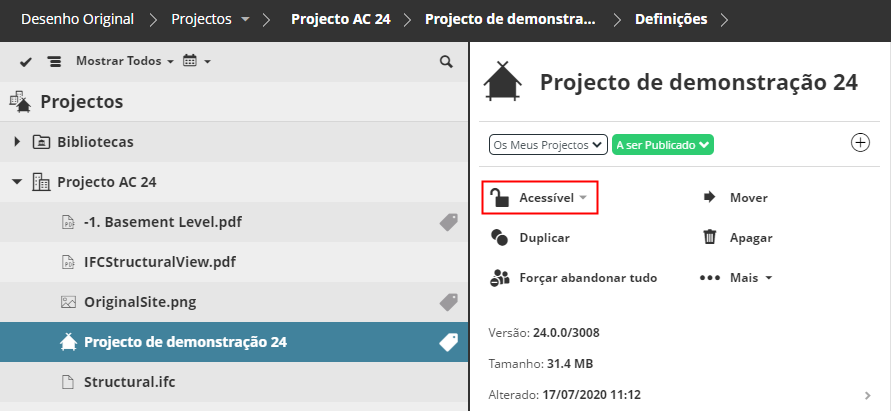This screenshot has width=891, height=411.
Task: Click the trash icon to delete project
Action: pyautogui.click(x=710, y=238)
